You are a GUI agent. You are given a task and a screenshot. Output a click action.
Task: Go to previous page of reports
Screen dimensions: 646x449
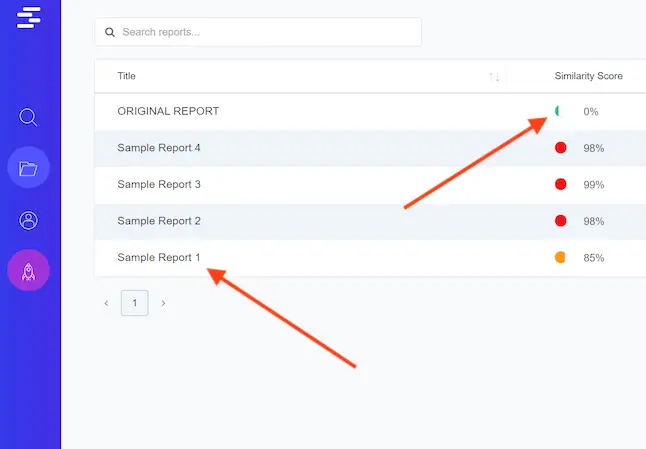tap(106, 303)
